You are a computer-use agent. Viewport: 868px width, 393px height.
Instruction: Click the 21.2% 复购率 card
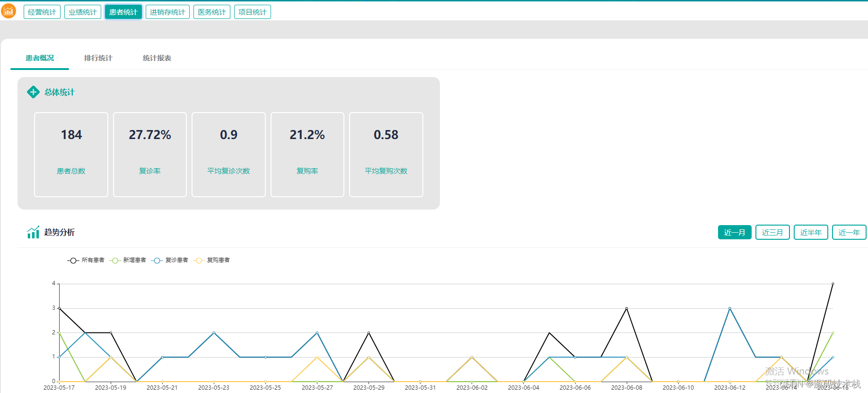click(307, 155)
